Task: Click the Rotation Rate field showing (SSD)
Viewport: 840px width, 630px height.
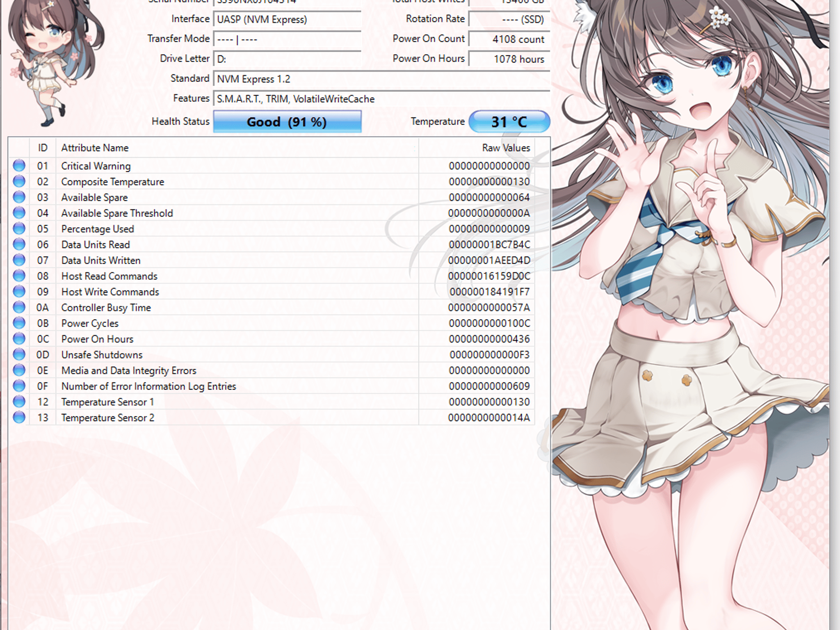Action: [509, 19]
